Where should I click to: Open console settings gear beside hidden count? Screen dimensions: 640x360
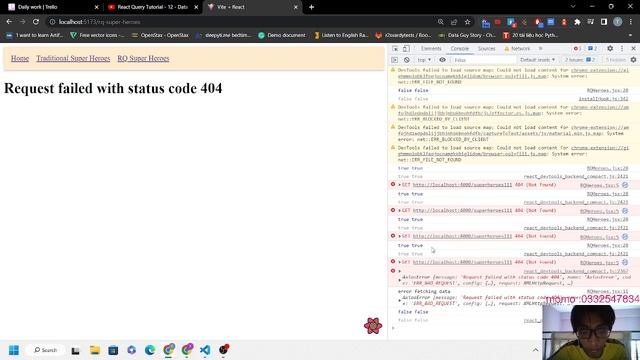(633, 60)
